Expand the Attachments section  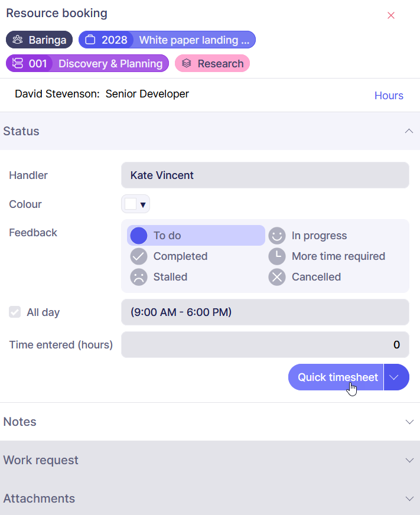pyautogui.click(x=409, y=498)
